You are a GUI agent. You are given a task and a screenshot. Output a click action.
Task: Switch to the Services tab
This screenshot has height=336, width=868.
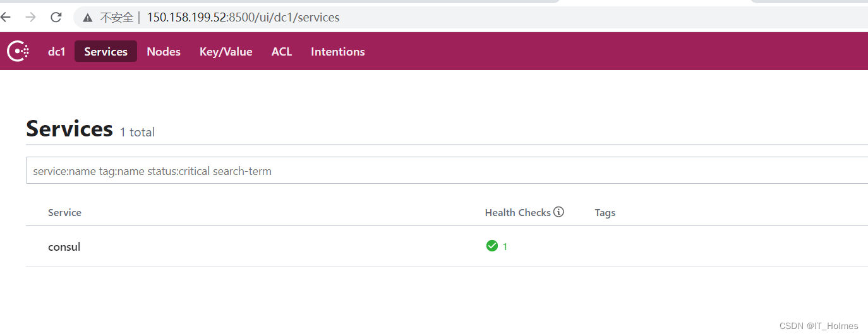pyautogui.click(x=105, y=52)
